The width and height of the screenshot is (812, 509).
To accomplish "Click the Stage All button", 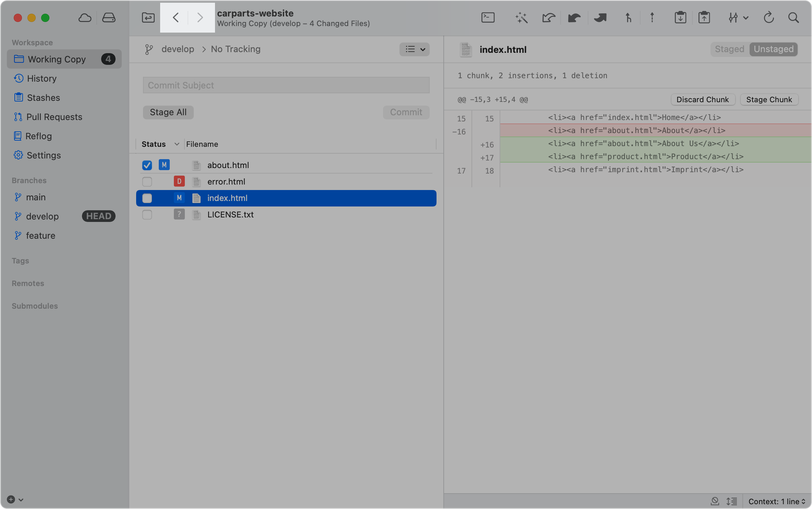I will [x=168, y=113].
